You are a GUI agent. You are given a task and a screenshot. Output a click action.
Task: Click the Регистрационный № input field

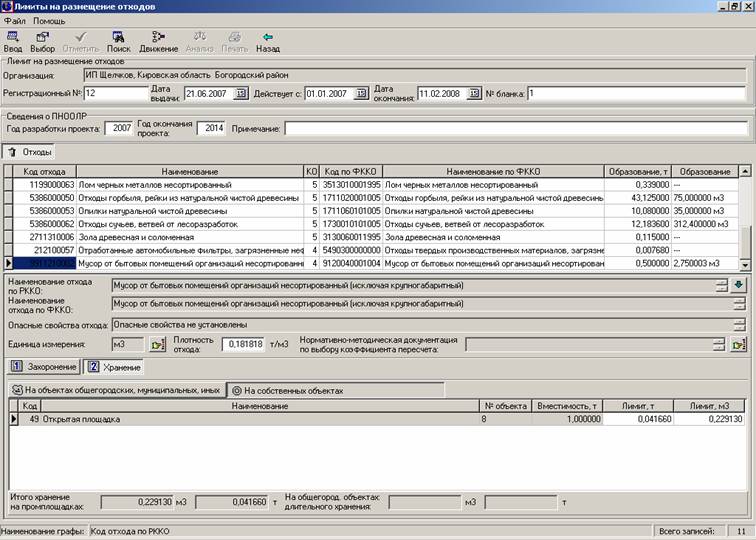116,94
